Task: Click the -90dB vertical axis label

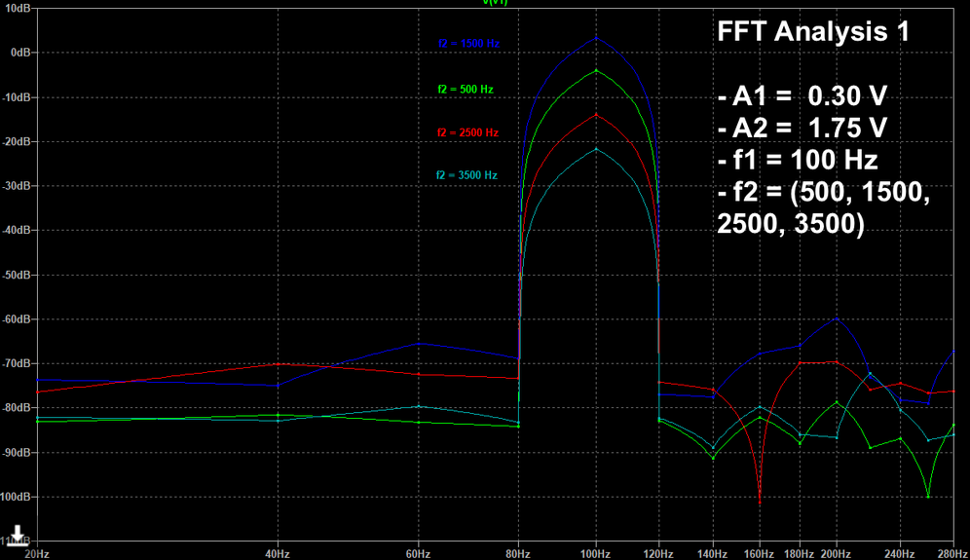Action: [17, 452]
